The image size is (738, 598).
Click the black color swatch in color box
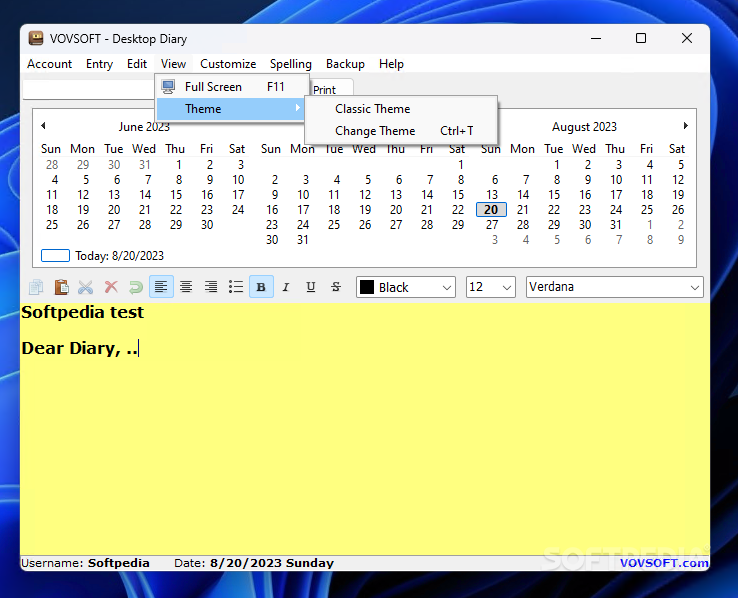(x=367, y=287)
